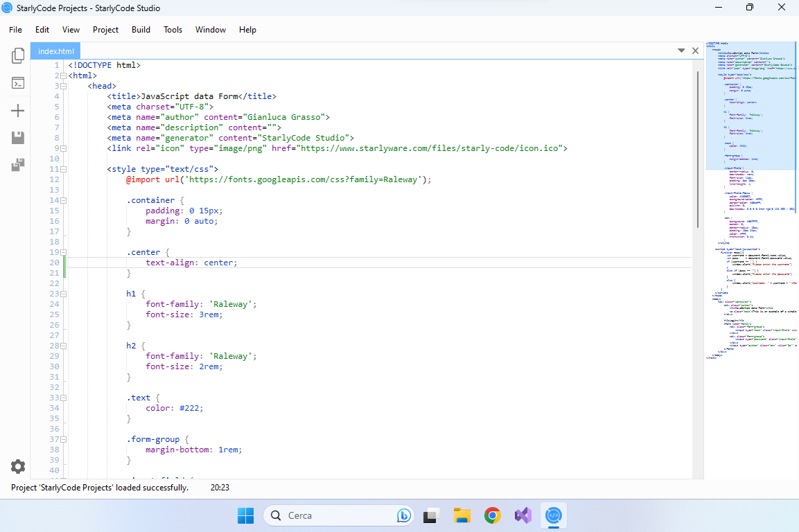Select the index.html tab

[x=56, y=51]
